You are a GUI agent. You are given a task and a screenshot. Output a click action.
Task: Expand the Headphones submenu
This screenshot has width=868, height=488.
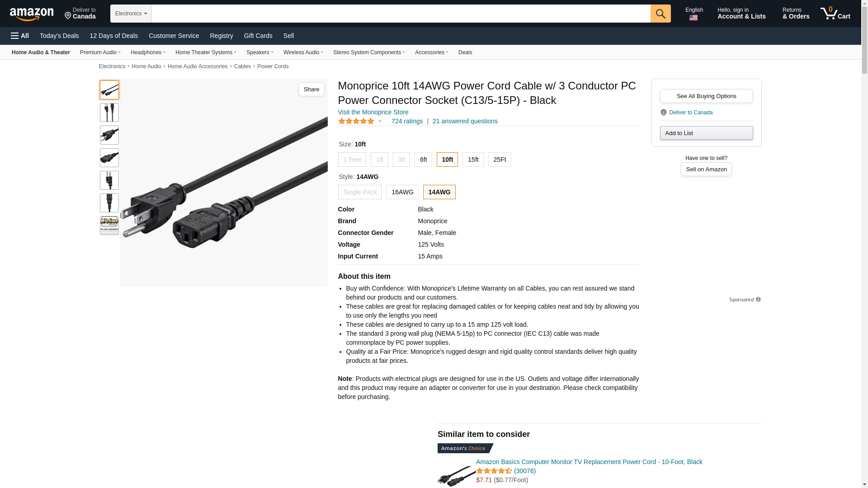tap(148, 52)
